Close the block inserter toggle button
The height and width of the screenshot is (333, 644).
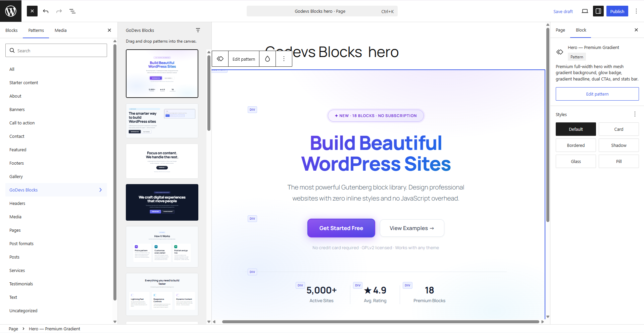(32, 11)
